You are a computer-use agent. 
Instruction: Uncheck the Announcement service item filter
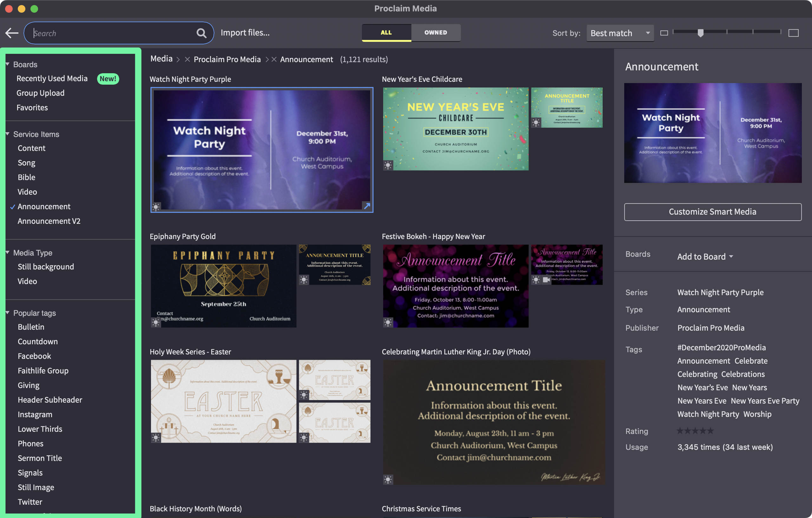coord(44,206)
